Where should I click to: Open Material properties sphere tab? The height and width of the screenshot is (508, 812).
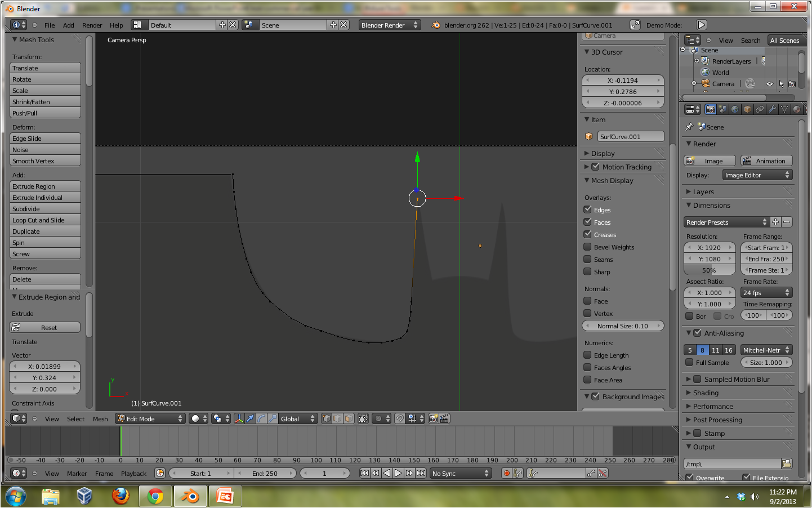797,109
